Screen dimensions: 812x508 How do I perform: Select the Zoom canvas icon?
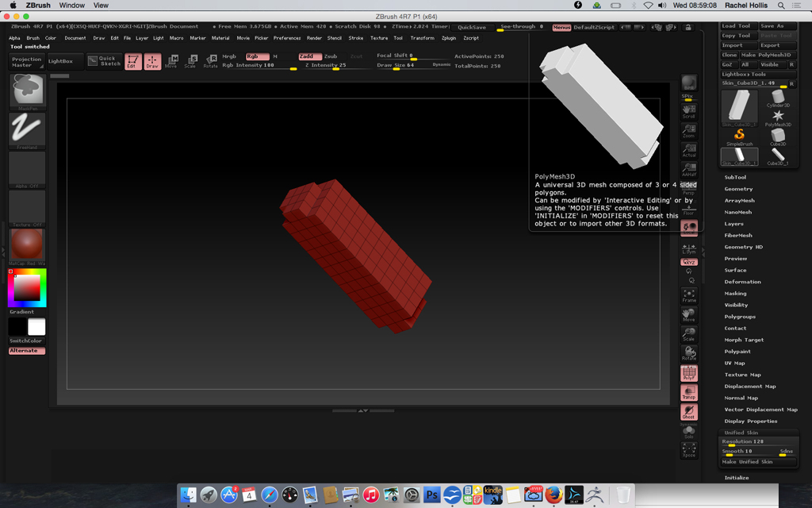(689, 131)
